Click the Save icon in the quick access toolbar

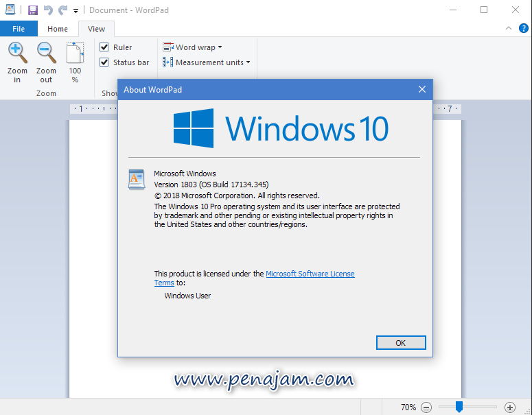(33, 10)
